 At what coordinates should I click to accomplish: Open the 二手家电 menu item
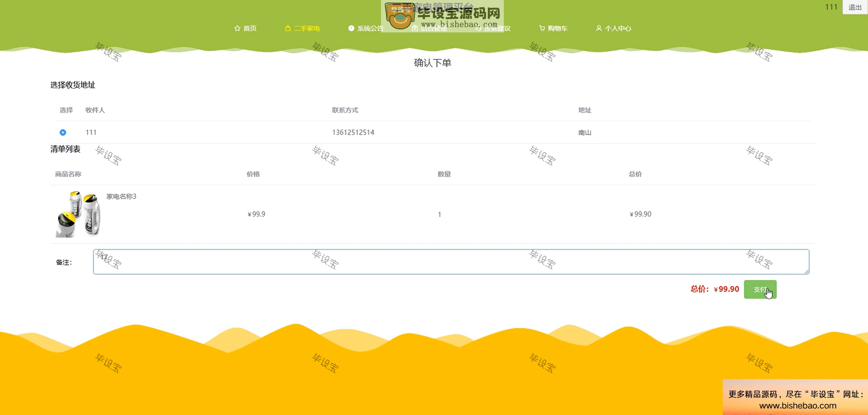pos(302,28)
